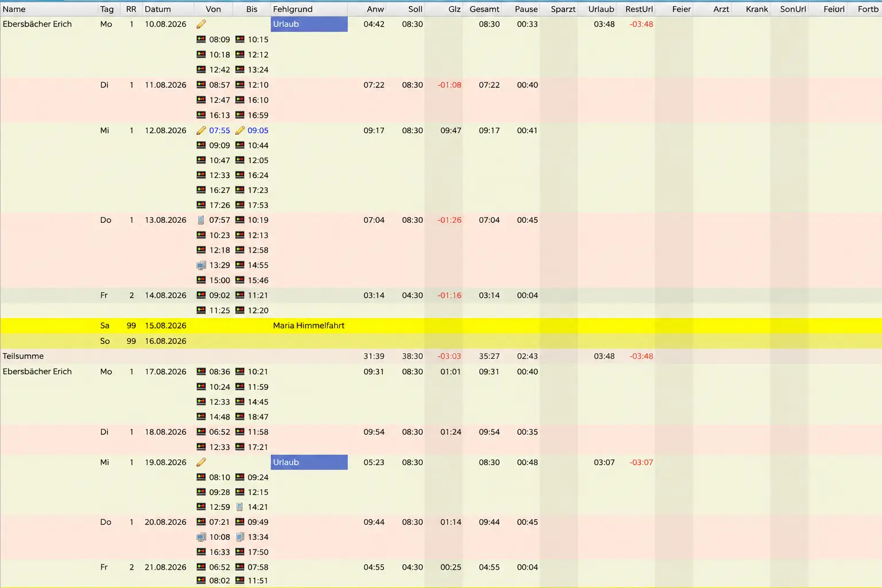Select the computer icon next to 13:29
Image resolution: width=882 pixels, height=588 pixels.
click(x=201, y=265)
